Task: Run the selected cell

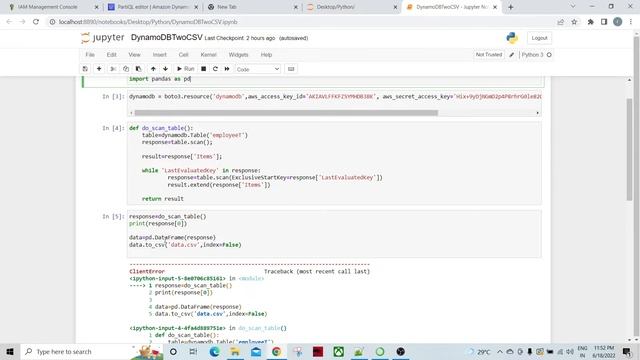Action: point(185,69)
